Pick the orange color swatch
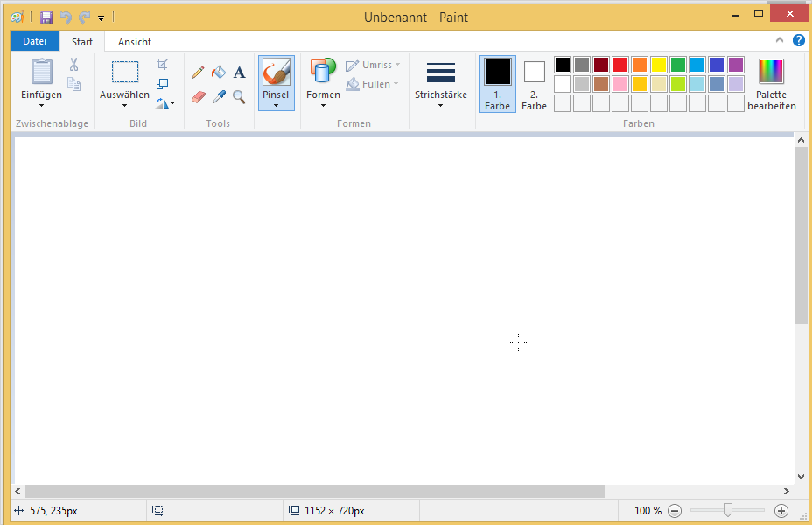 [640, 65]
